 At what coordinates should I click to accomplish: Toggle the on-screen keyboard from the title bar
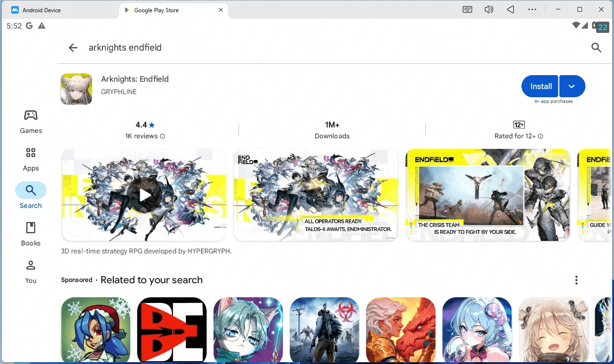tap(467, 9)
